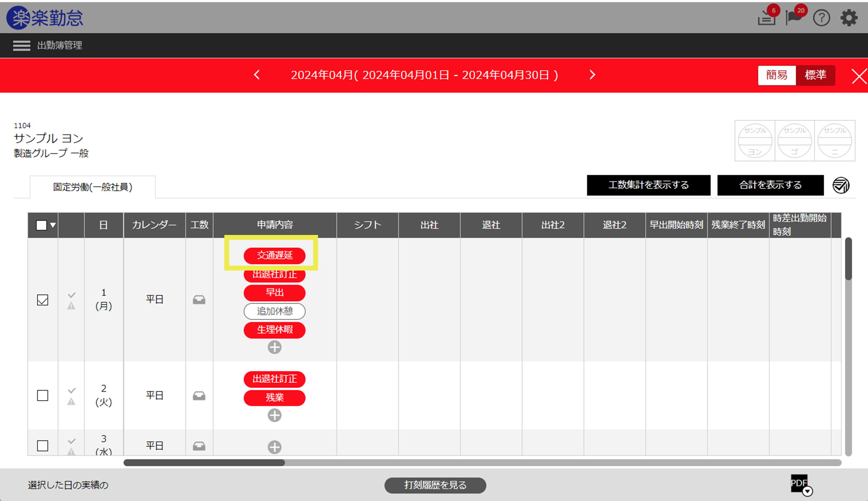Click the 残業終了時刻 column header
Viewport: 868px width, 501px height.
coord(739,225)
